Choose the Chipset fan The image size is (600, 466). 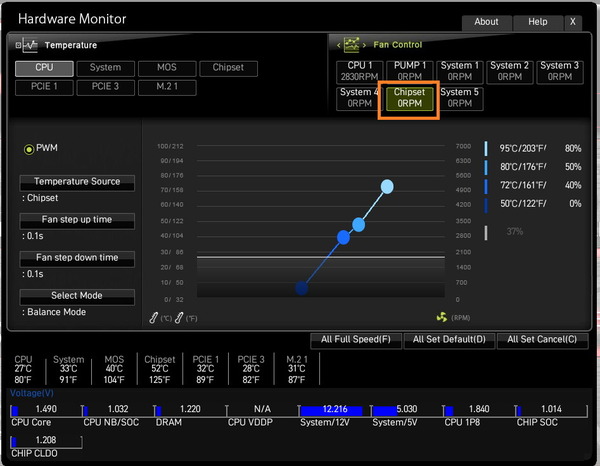(409, 98)
